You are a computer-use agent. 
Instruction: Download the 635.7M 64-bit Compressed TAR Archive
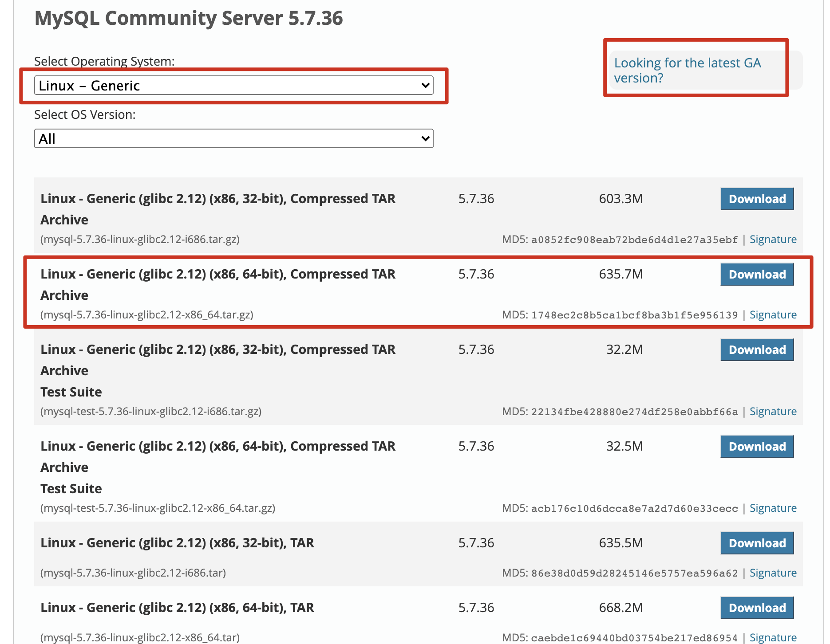(757, 274)
